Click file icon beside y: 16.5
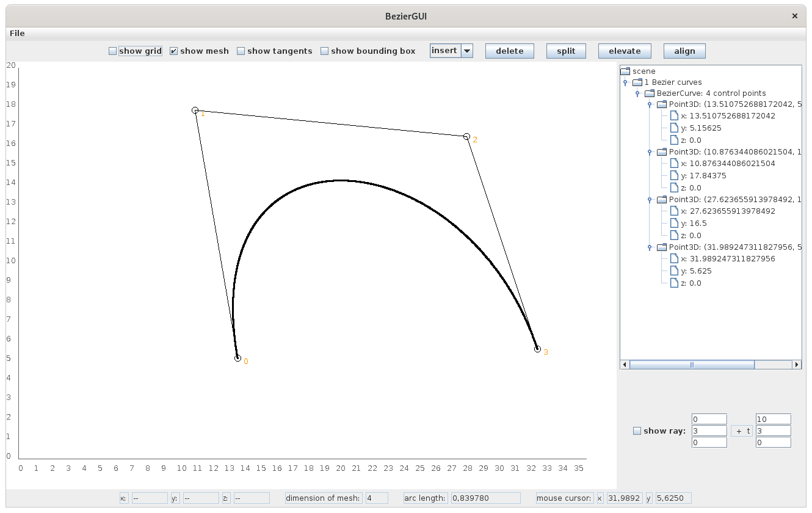Image resolution: width=812 pixels, height=513 pixels. (x=673, y=223)
